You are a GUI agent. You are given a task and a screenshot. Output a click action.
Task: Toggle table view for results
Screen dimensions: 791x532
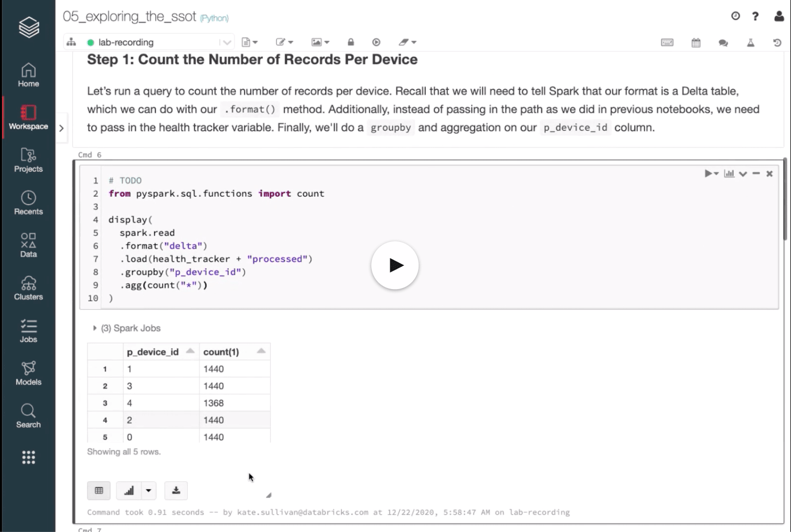tap(99, 491)
